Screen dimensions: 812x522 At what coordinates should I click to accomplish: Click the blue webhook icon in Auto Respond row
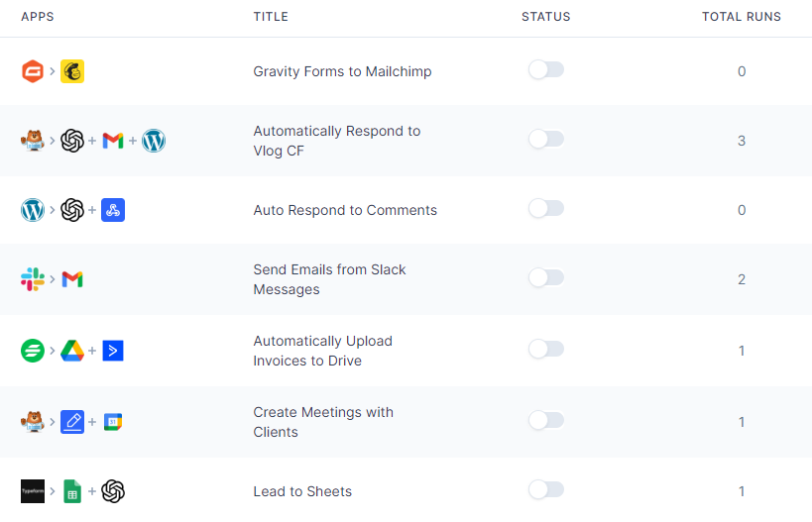(113, 210)
